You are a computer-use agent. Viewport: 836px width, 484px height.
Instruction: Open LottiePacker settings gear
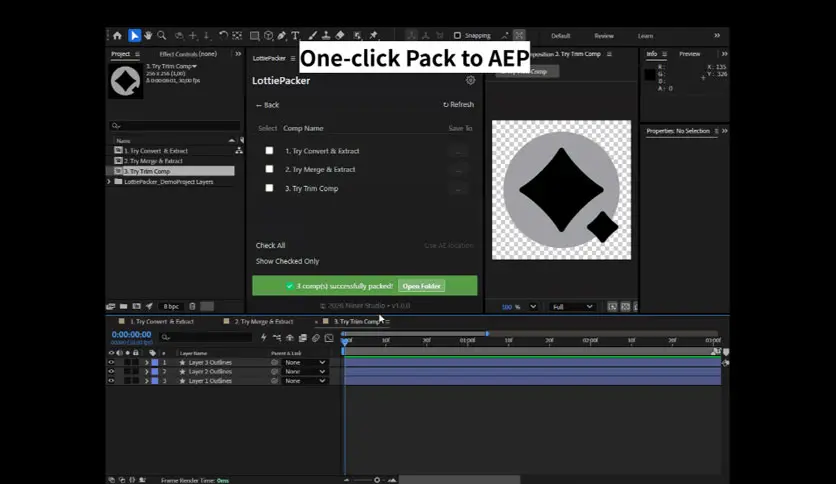coord(470,80)
